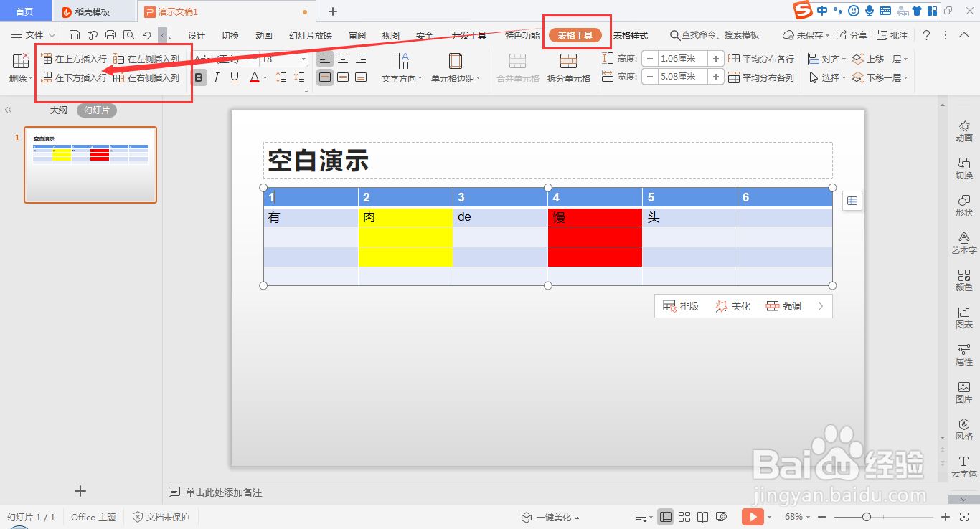This screenshot has height=529, width=980.
Task: Click the Print Preview magnifier icon
Action: [128, 35]
